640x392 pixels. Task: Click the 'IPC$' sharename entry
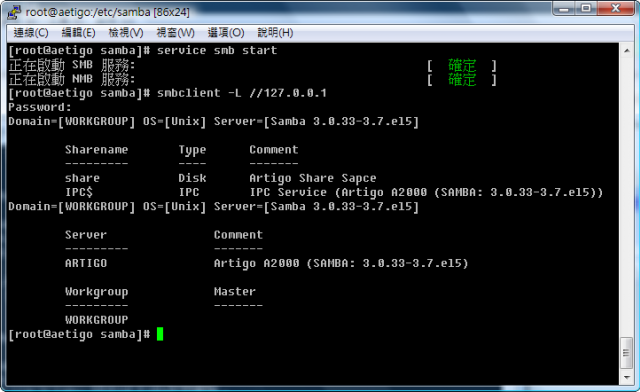79,192
